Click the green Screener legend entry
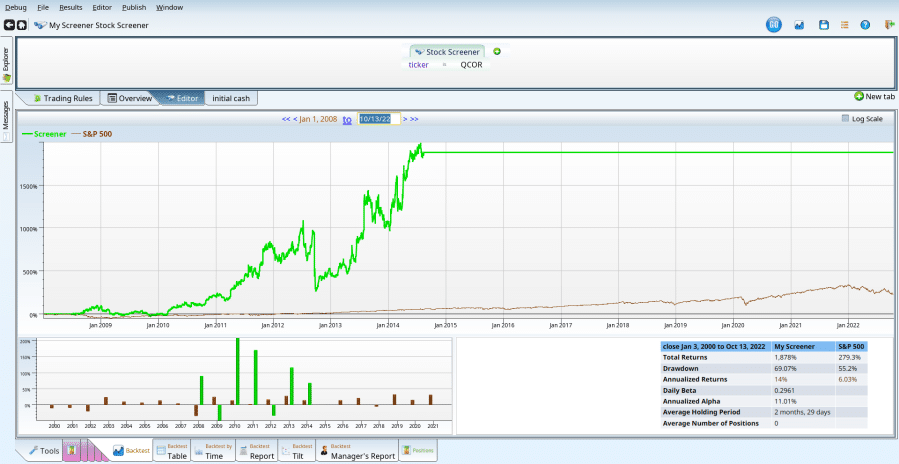This screenshot has height=464, width=899. [44, 134]
